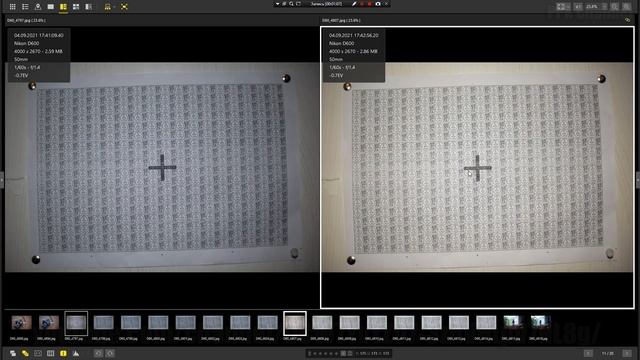
Task: Click the top-right corner toolbar icon
Action: coord(627,7)
